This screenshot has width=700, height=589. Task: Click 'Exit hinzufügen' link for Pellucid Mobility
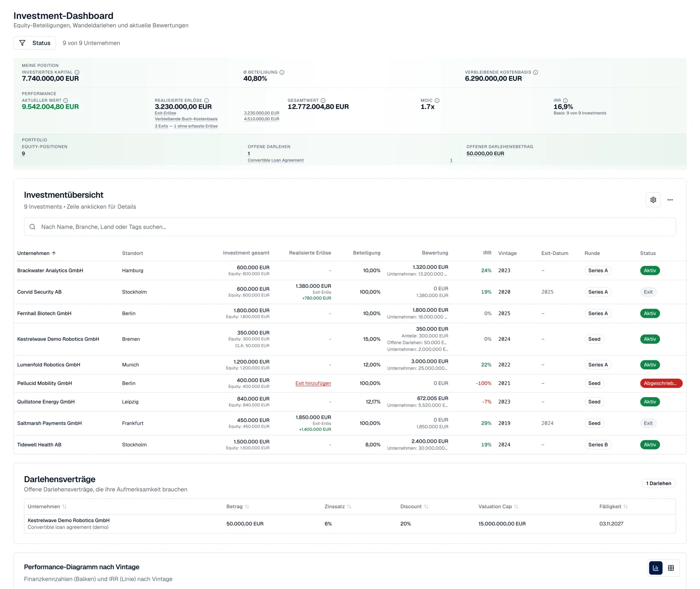coord(313,383)
